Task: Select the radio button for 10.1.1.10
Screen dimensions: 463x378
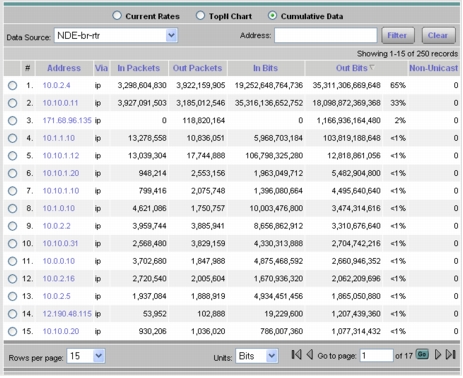Action: [12, 138]
